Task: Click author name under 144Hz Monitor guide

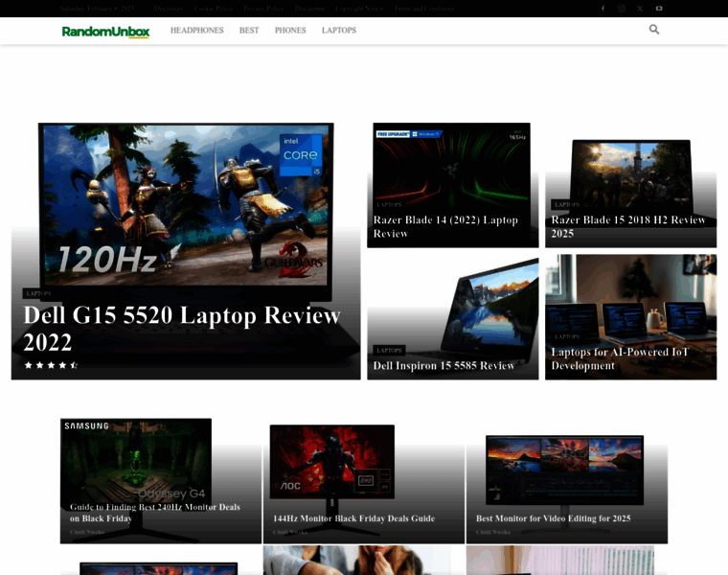Action: 289,532
